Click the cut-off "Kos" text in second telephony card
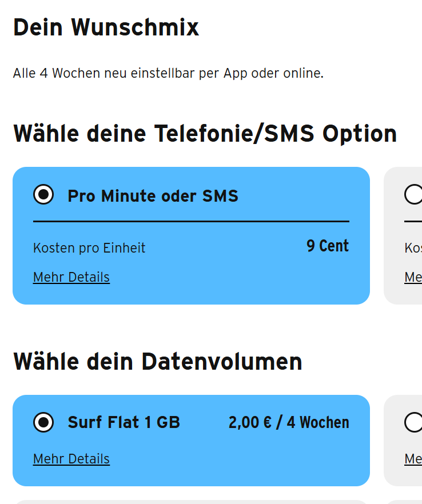The width and height of the screenshot is (422, 504). (413, 248)
